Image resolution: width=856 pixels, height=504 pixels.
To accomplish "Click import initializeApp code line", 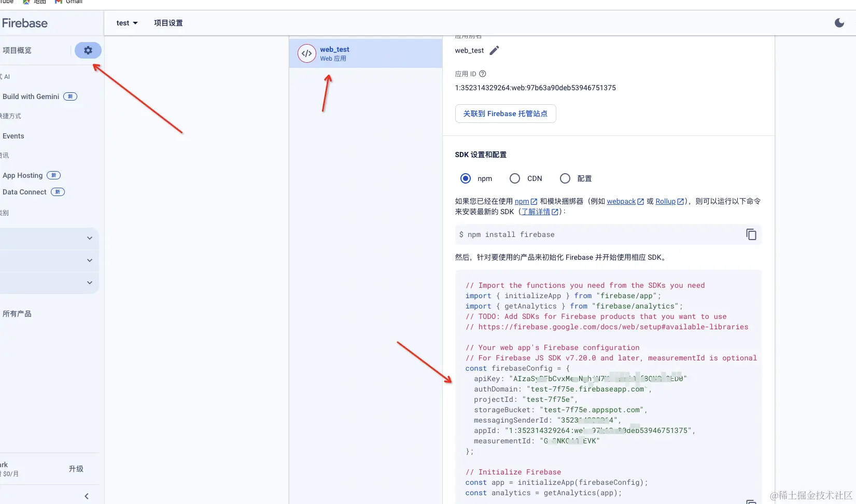I will [564, 296].
